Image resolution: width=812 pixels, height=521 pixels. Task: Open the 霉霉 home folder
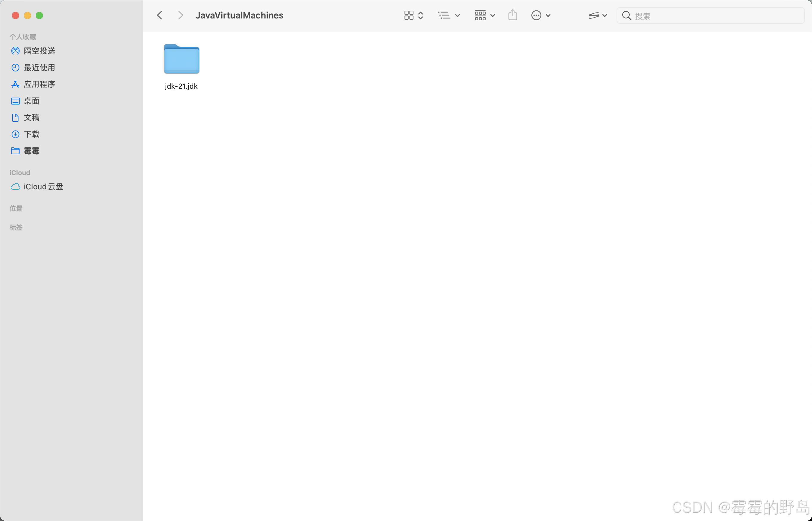(32, 151)
